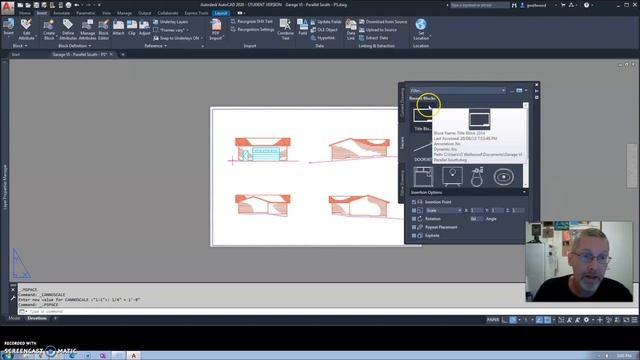The width and height of the screenshot is (640, 360).
Task: Select the oval sink block thumbnail
Action: coord(503,177)
